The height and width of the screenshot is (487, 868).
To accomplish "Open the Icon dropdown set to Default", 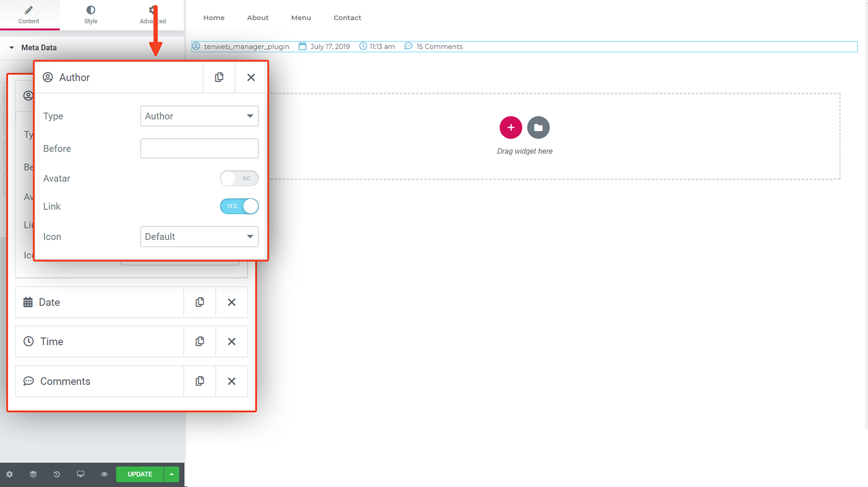I will click(199, 236).
